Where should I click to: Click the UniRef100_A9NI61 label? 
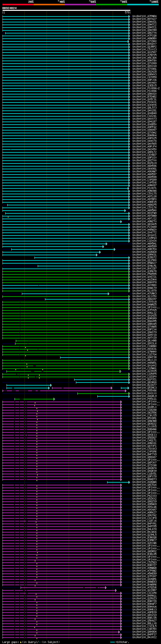[x=144, y=443]
